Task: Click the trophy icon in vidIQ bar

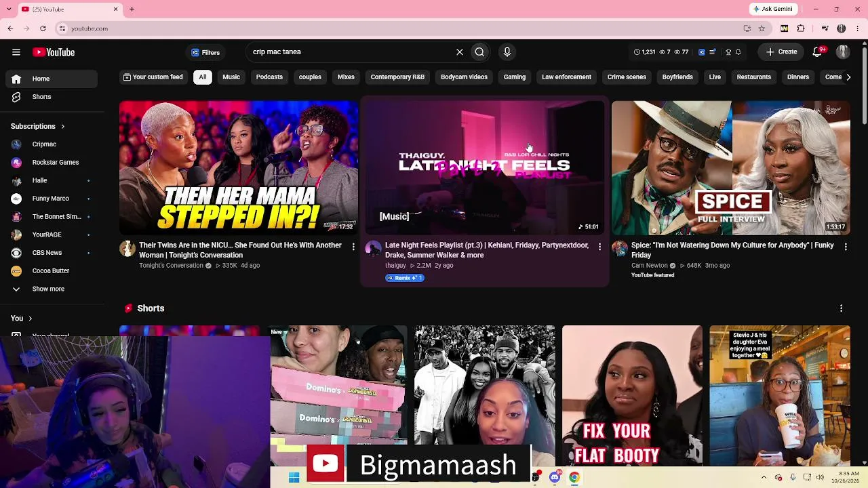Action: coord(728,52)
